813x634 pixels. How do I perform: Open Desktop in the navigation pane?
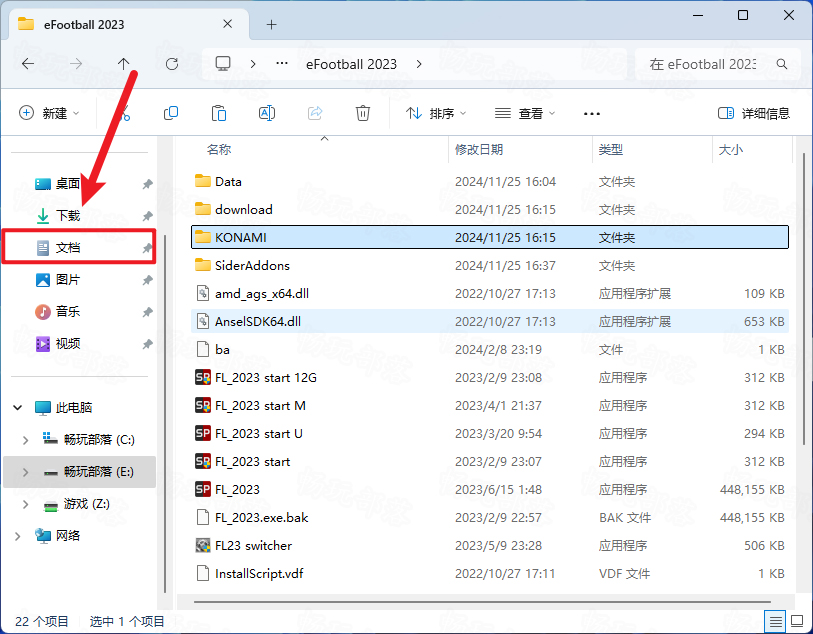68,184
